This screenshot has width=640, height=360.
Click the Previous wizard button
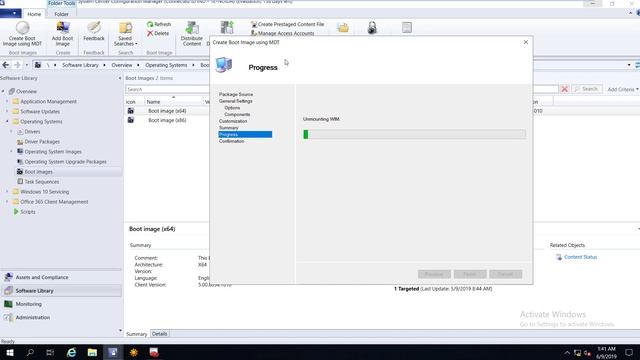[434, 274]
